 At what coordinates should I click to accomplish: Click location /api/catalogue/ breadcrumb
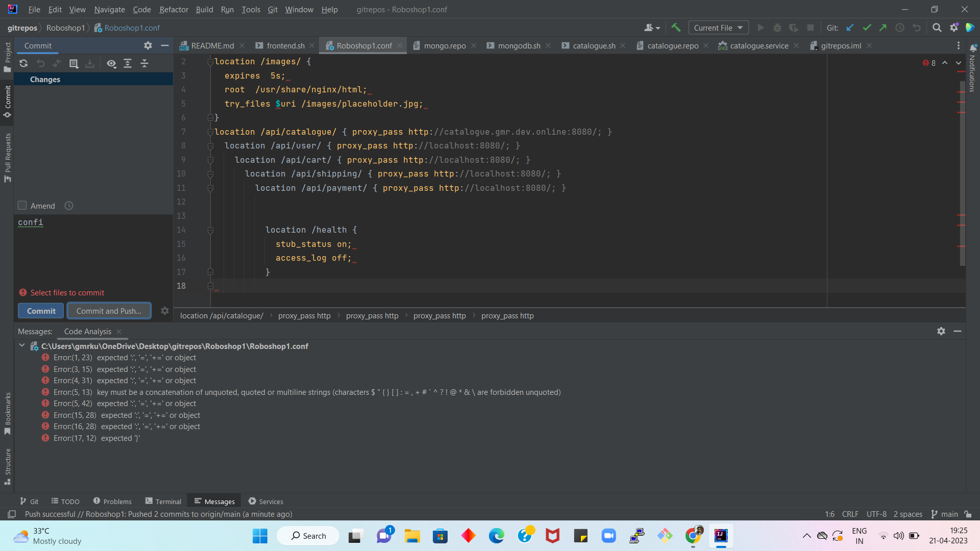(222, 316)
